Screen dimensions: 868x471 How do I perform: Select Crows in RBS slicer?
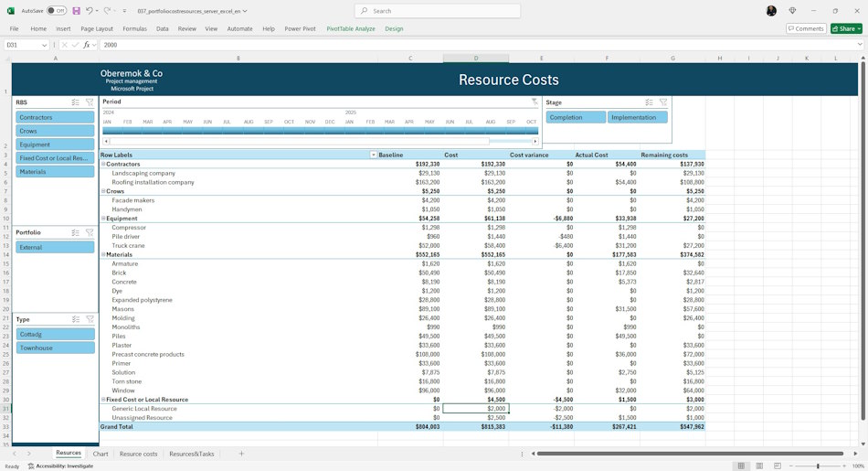tap(55, 131)
